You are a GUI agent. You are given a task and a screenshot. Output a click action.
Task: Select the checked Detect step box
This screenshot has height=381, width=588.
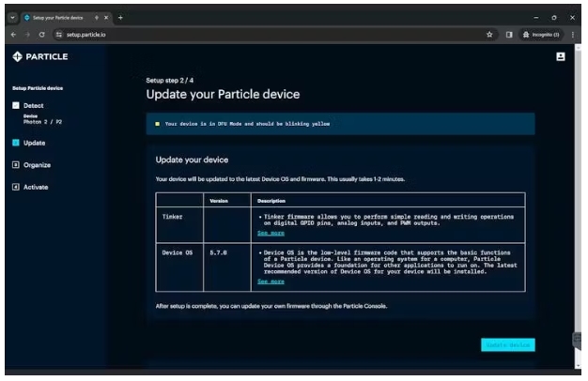(15, 105)
